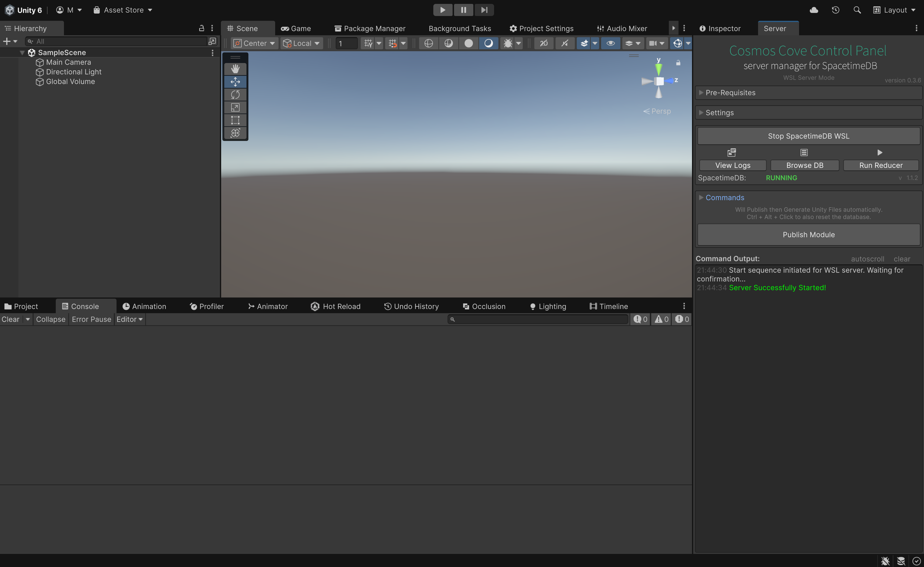Switch to the Package Manager tab
This screenshot has width=924, height=567.
370,28
